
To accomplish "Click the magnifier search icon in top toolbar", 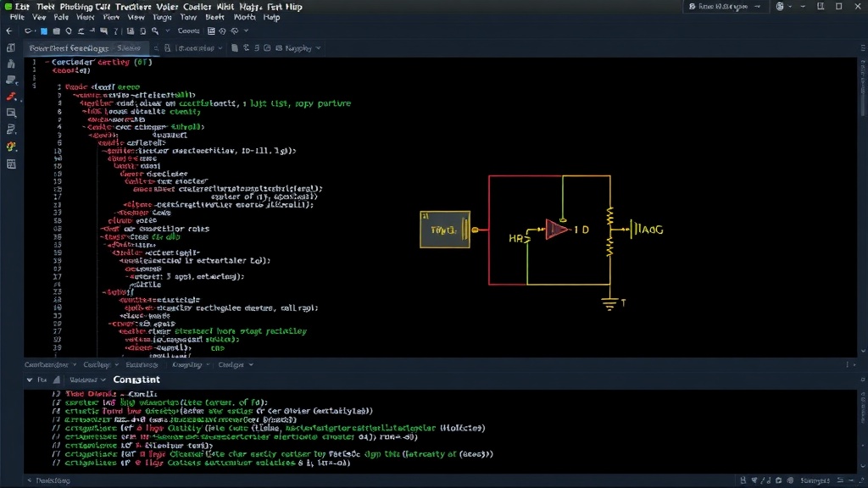I will (x=156, y=31).
